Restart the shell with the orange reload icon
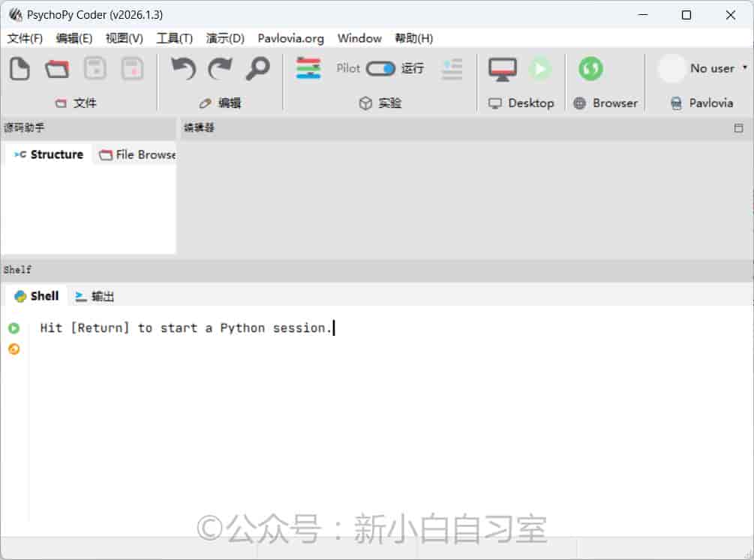Image resolution: width=754 pixels, height=560 pixels. pyautogui.click(x=14, y=349)
